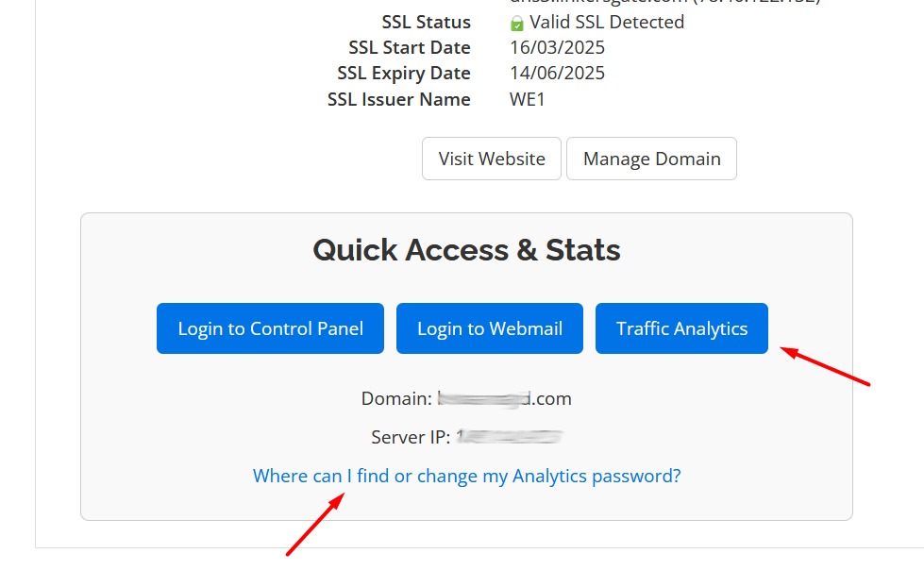Image resolution: width=924 pixels, height=587 pixels.
Task: Click the SSL Start Date label
Action: 410,47
